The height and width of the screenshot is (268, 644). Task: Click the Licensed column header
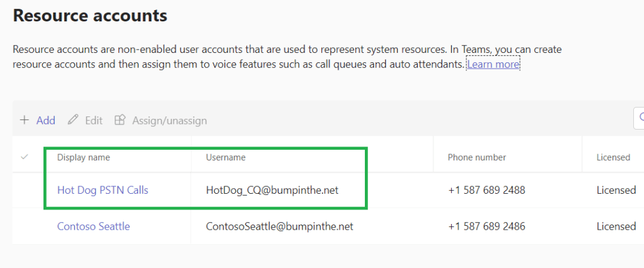613,157
